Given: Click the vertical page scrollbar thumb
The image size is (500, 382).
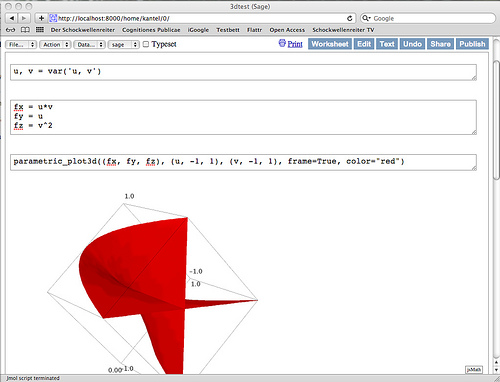Looking at the screenshot, I should (497, 120).
